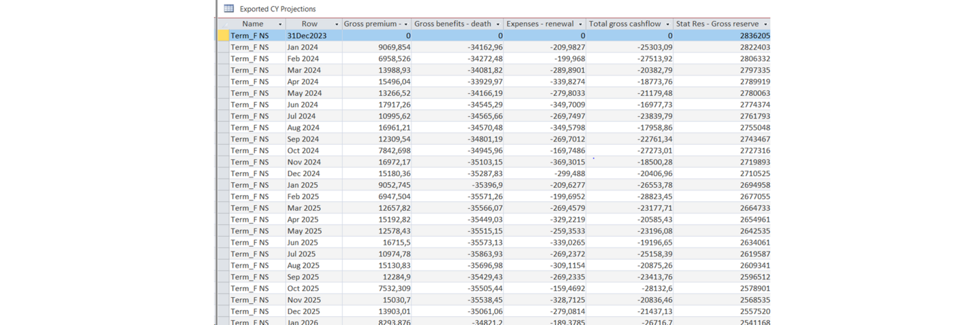Image resolution: width=980 pixels, height=325 pixels.
Task: Open the Name column filter dropdown arrow
Action: (280, 24)
